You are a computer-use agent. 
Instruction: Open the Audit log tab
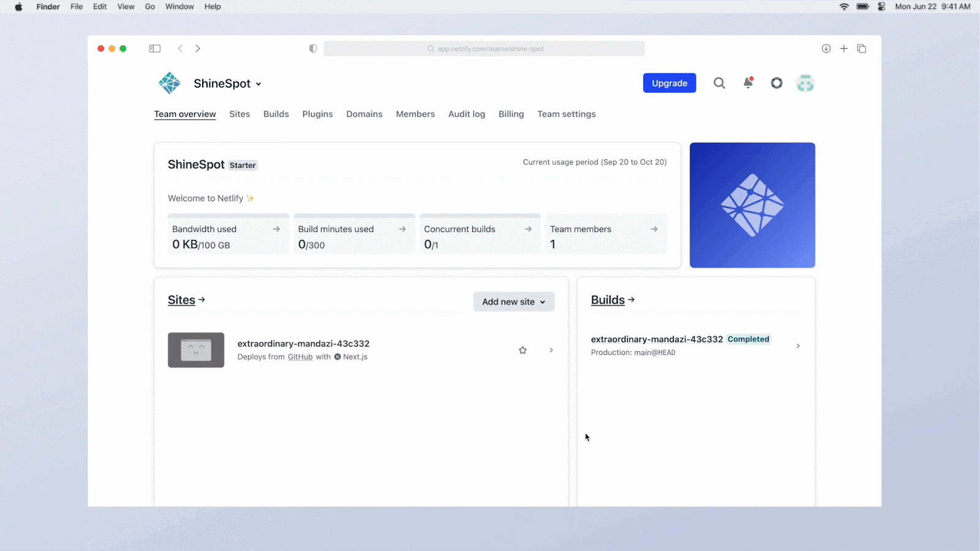pos(467,114)
